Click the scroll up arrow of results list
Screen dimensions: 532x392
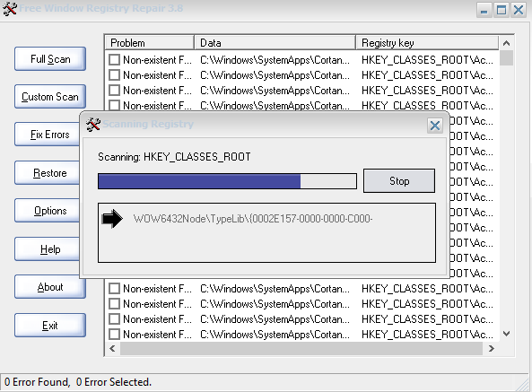(506, 43)
